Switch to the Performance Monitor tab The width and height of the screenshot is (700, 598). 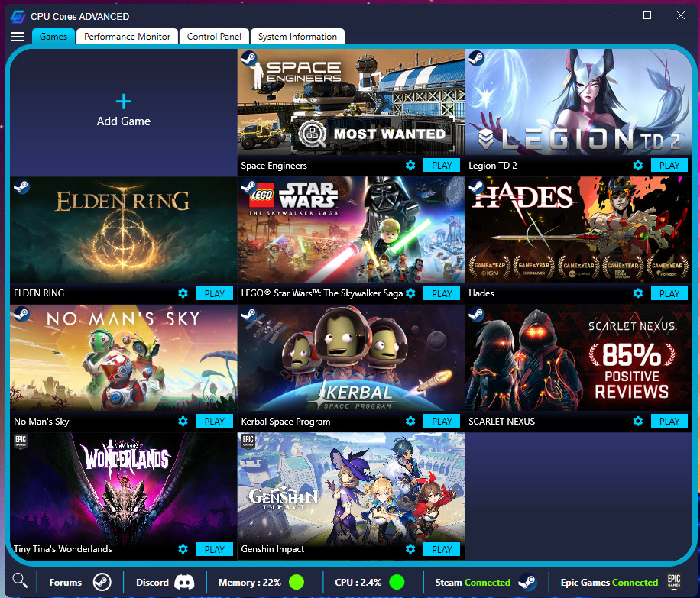[126, 36]
